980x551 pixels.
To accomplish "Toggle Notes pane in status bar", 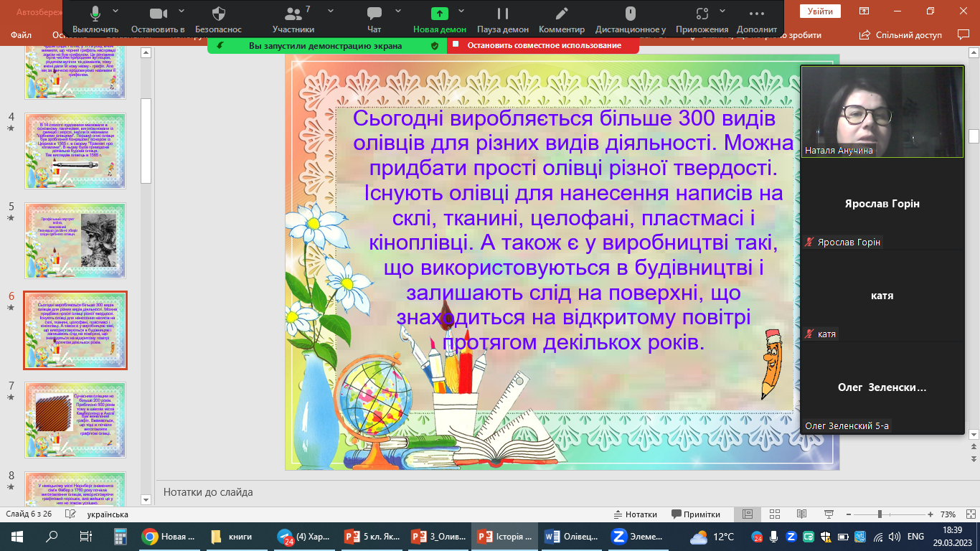I will point(636,514).
